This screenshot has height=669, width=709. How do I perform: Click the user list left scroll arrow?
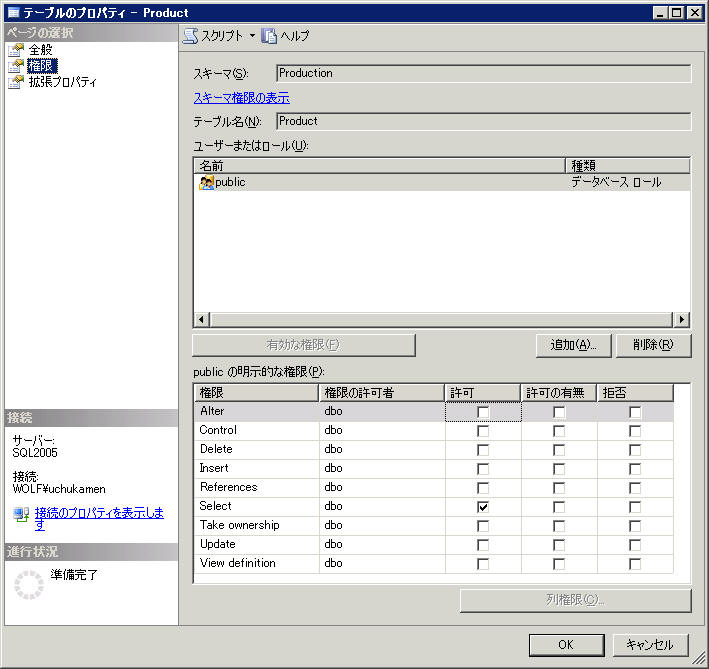click(202, 320)
